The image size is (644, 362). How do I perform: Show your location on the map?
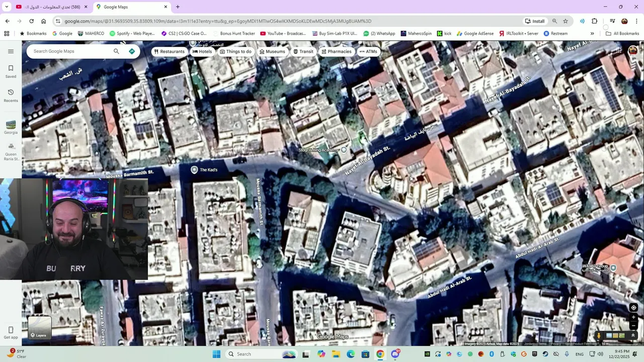click(x=633, y=308)
